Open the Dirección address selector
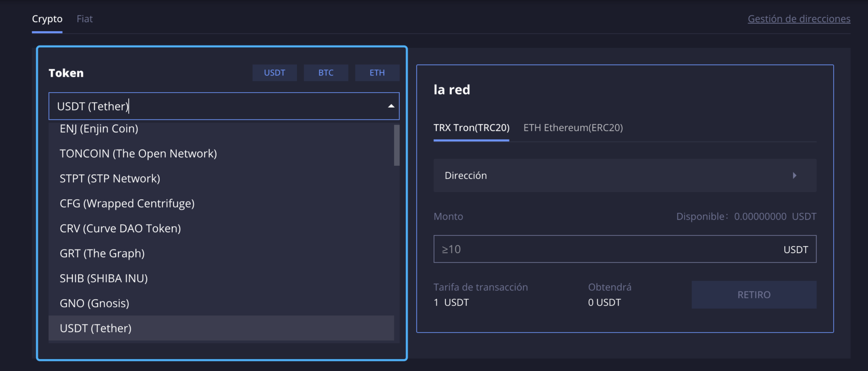Viewport: 868px width, 371px height. [x=625, y=175]
